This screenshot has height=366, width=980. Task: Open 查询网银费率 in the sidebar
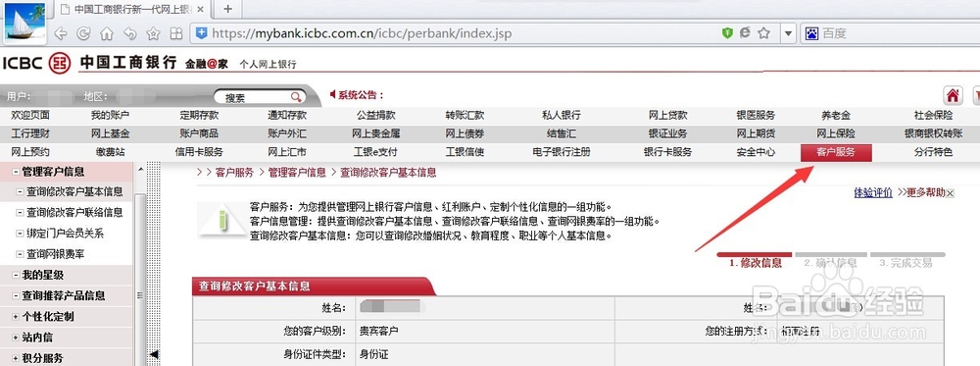pos(56,254)
